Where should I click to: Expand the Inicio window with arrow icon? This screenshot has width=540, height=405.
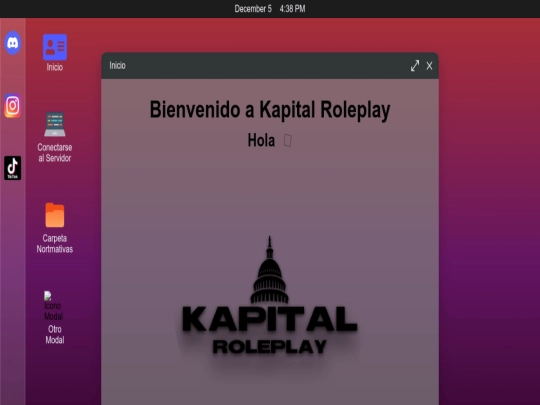tap(415, 65)
